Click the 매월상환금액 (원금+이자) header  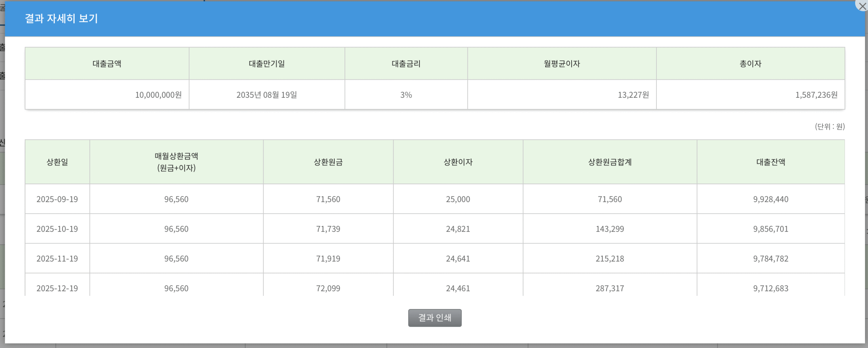pyautogui.click(x=176, y=162)
